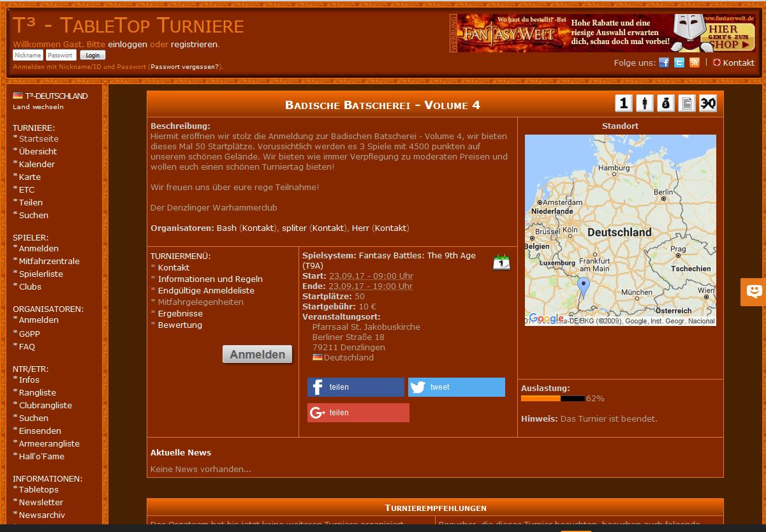Click the crossed-out 30 icon

click(708, 103)
